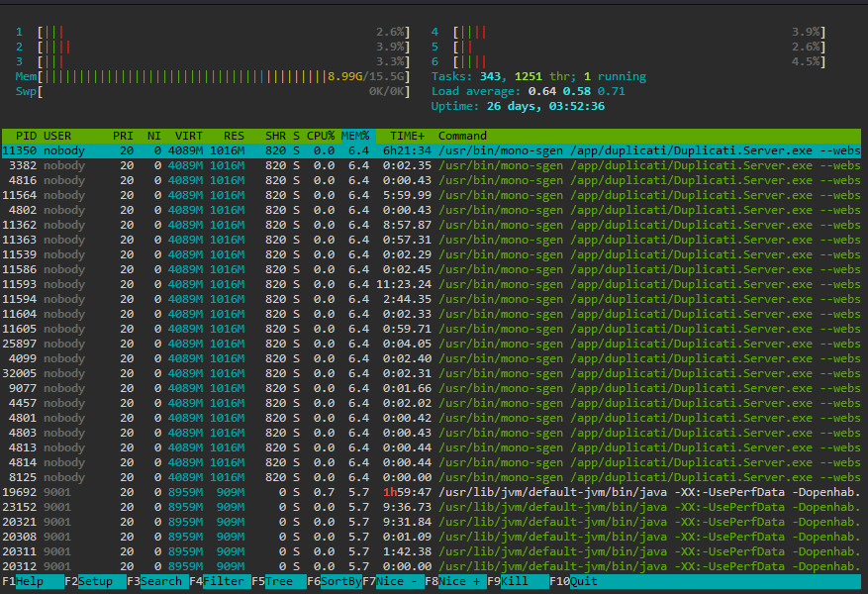Viewport: 868px width, 594px height.
Task: Switch to Tree view using F5
Action: (x=278, y=581)
